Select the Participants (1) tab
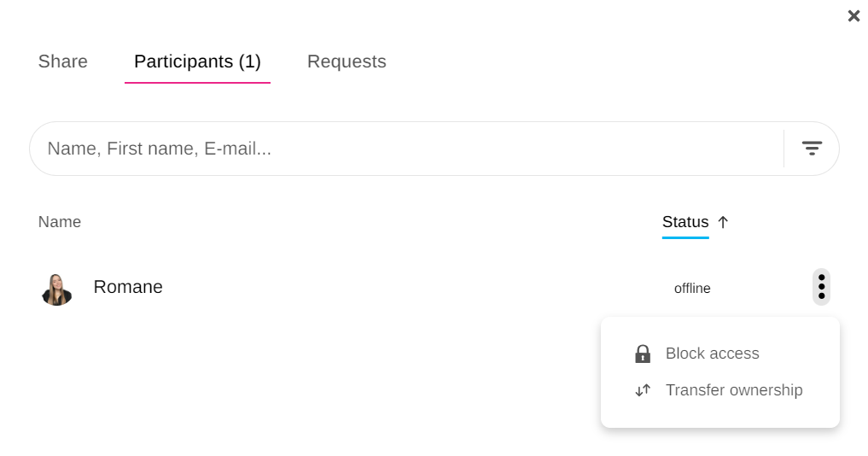This screenshot has width=868, height=456. [x=197, y=61]
